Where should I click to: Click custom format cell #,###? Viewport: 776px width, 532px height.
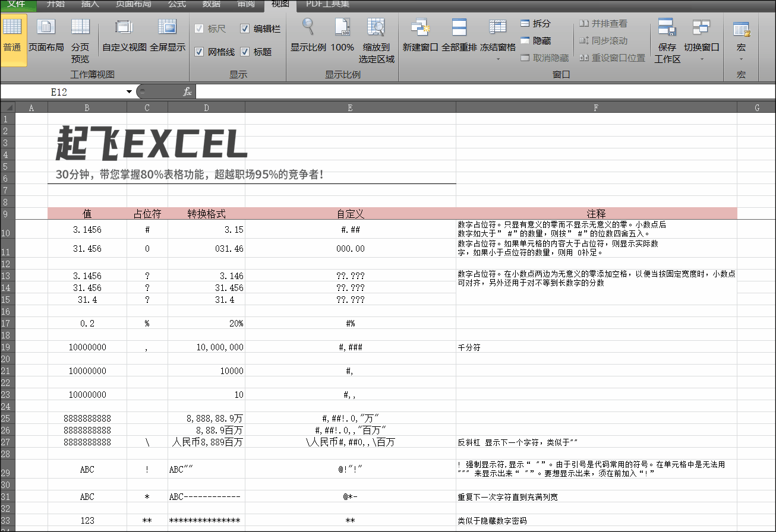(x=351, y=347)
